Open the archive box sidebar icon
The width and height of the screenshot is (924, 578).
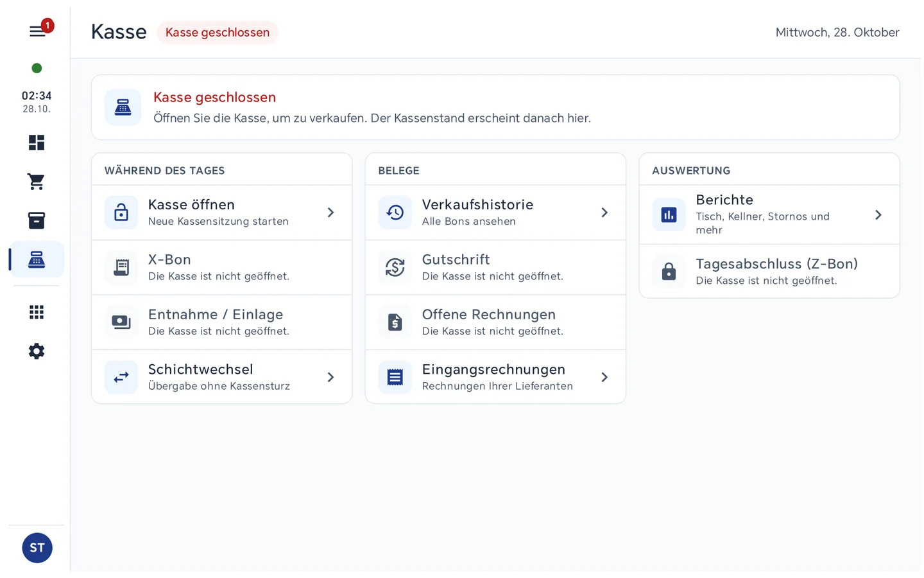point(37,221)
